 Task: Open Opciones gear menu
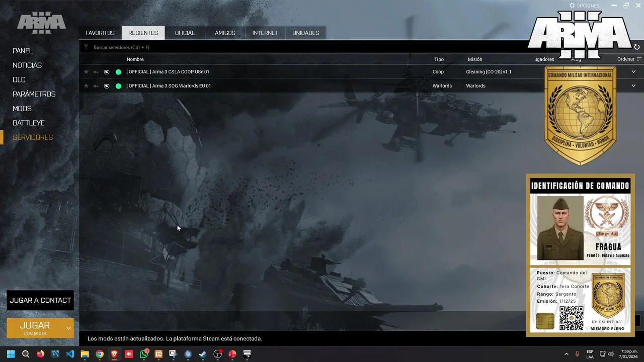584,6
